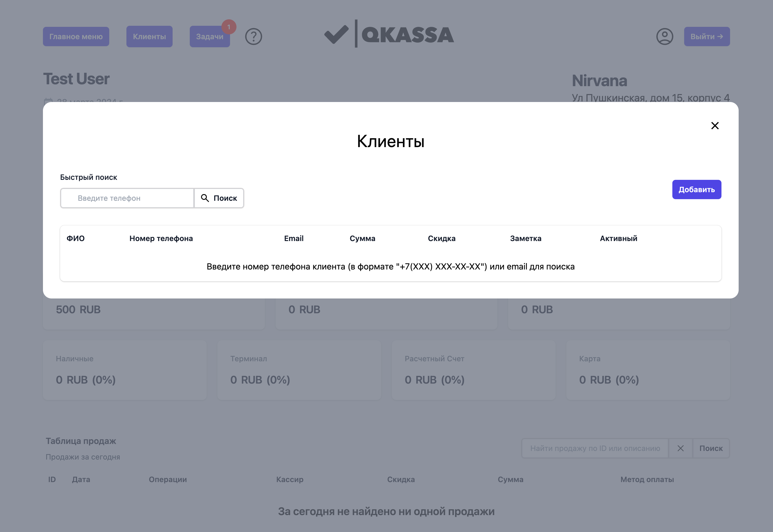Click the Сумма column header in clients table
The width and height of the screenshot is (773, 532).
[x=362, y=238]
